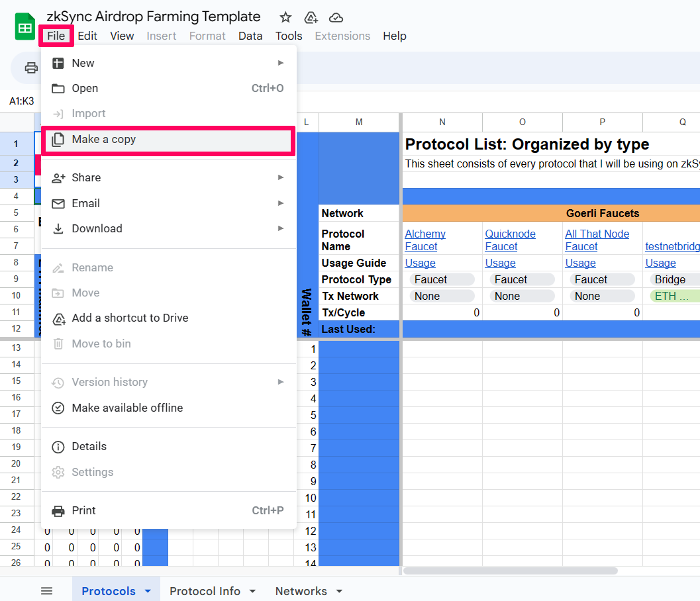Choose Print from the File menu
Screen dimensions: 700x601
coord(169,510)
